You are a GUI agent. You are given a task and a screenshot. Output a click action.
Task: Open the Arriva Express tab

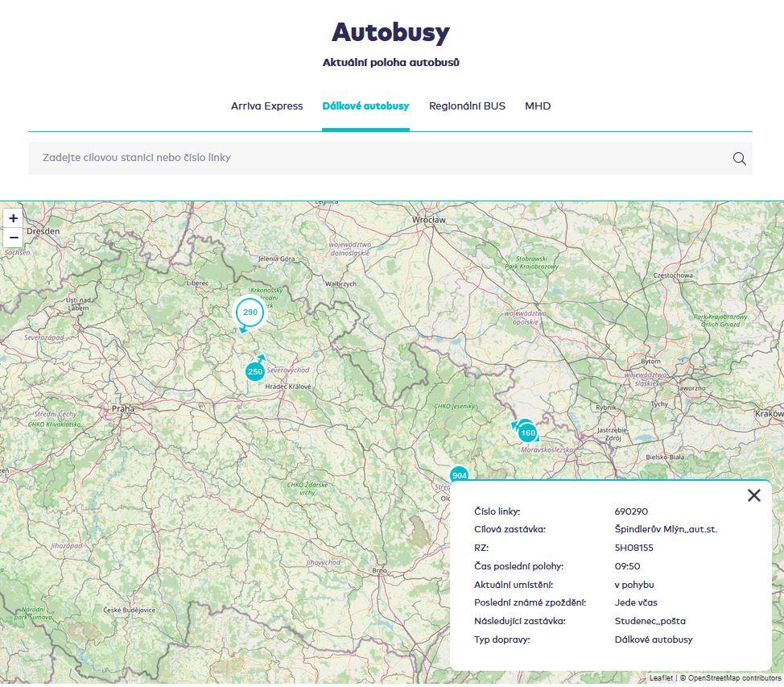click(x=266, y=106)
